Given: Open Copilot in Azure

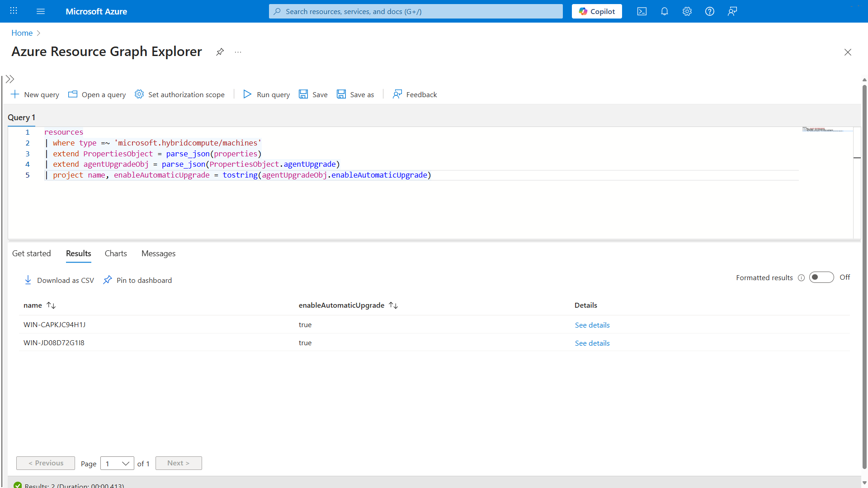Looking at the screenshot, I should pyautogui.click(x=596, y=11).
